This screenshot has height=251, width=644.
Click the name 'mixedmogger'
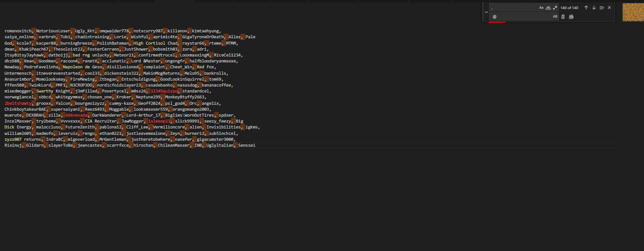coord(18,91)
